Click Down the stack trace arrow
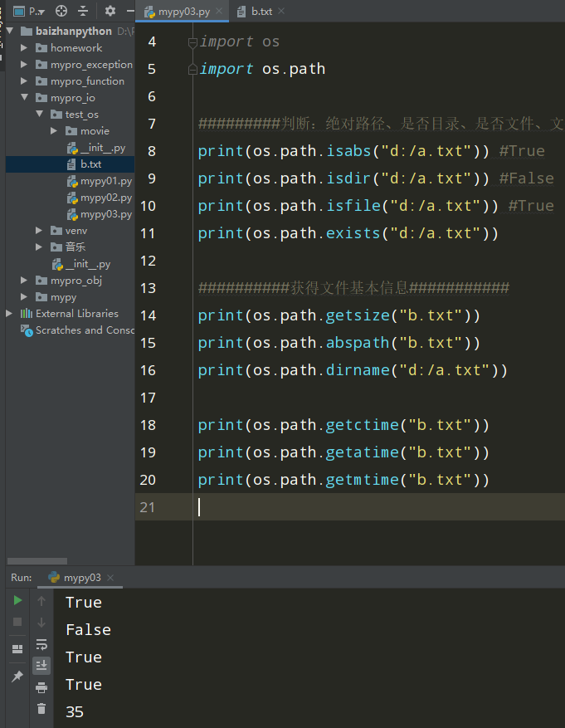This screenshot has width=565, height=728. point(41,622)
